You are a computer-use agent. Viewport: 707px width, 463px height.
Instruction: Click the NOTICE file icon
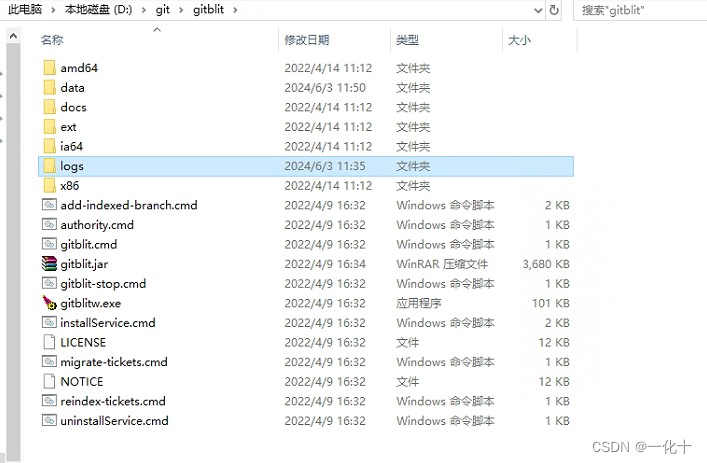49,381
